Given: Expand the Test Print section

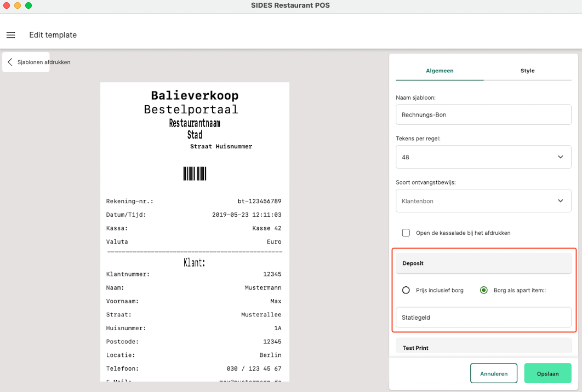Looking at the screenshot, I should point(483,348).
